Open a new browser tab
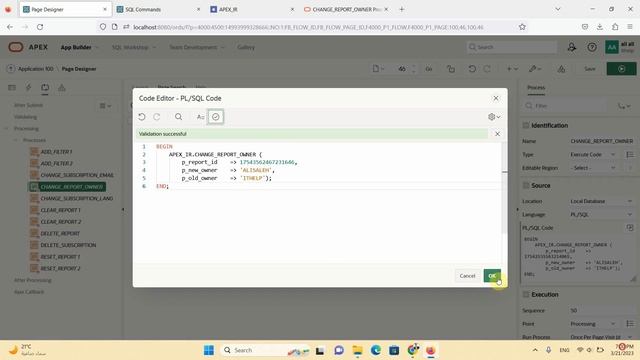This screenshot has height=360, width=640. (402, 9)
